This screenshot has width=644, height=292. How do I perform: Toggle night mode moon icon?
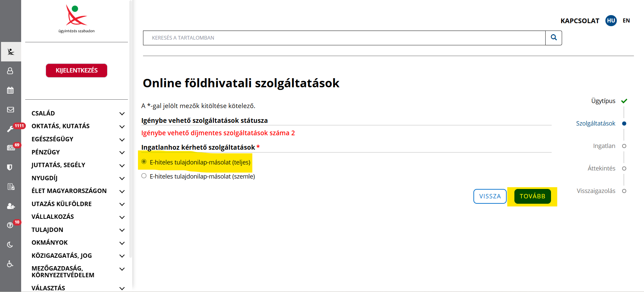click(10, 245)
